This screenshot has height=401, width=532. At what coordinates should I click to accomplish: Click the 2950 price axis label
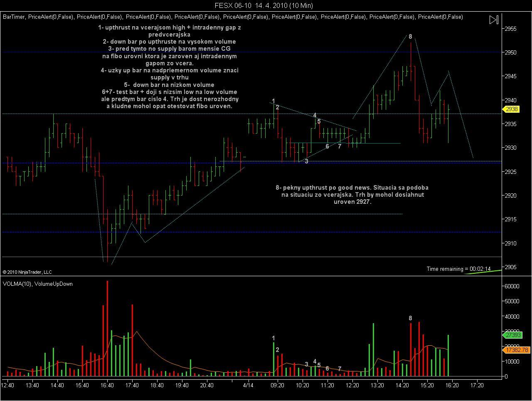coord(510,52)
